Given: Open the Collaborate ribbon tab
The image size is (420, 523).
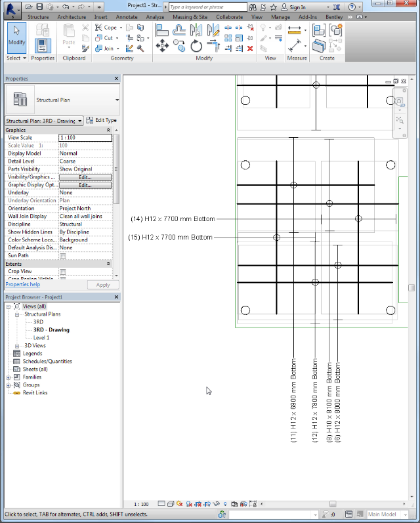Looking at the screenshot, I should pyautogui.click(x=229, y=17).
